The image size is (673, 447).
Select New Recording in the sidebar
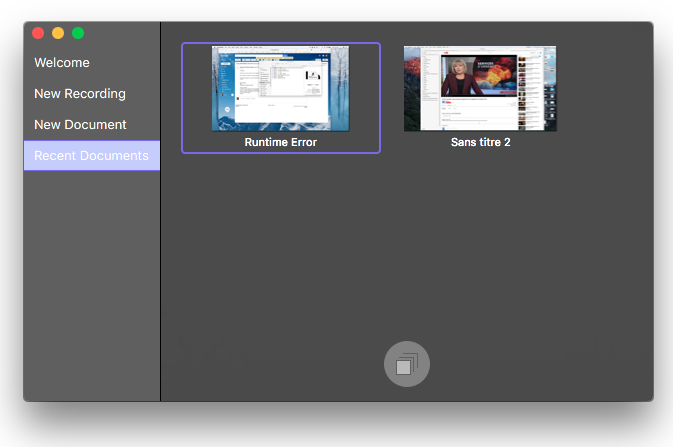[x=80, y=94]
